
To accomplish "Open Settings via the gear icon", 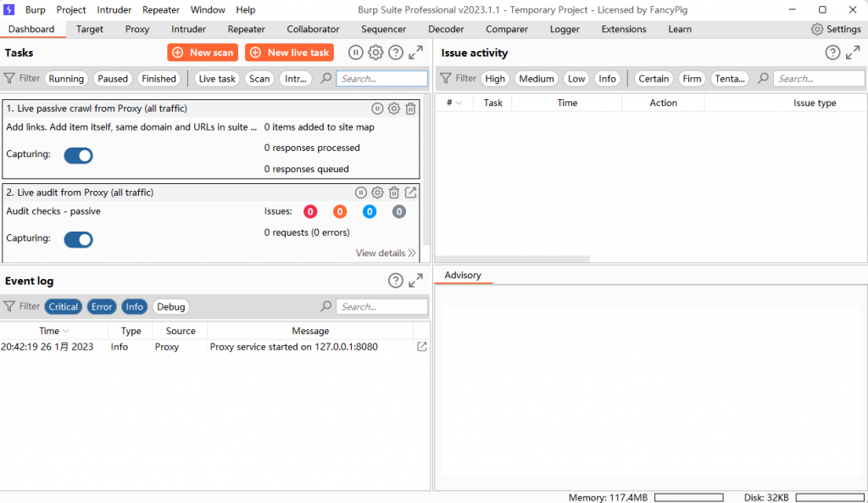I will click(x=817, y=30).
